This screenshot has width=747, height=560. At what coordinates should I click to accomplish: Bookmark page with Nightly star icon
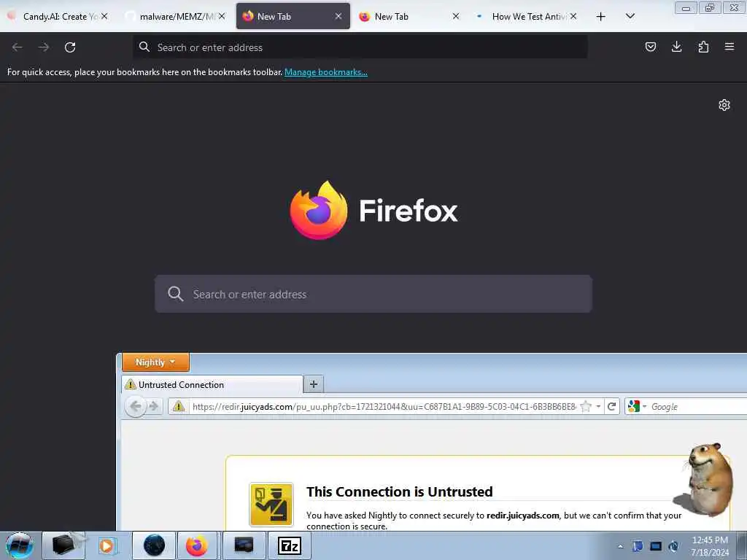586,407
